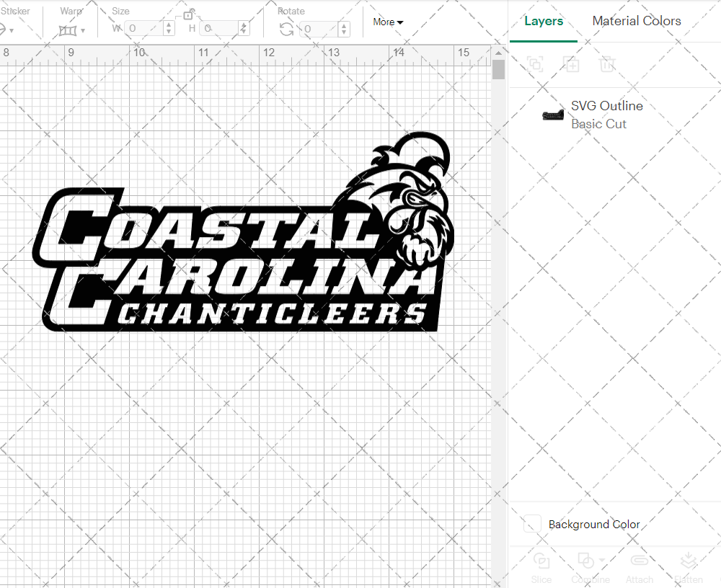Click the Rotate refresh icon
The width and height of the screenshot is (721, 588).
tap(286, 29)
